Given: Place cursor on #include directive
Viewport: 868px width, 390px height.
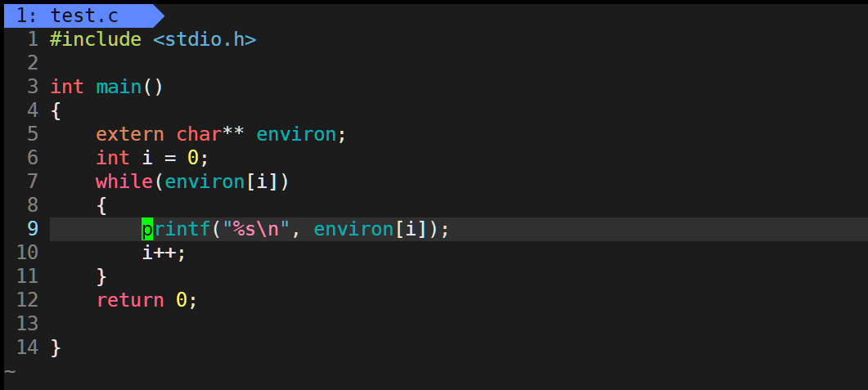Looking at the screenshot, I should click(96, 39).
